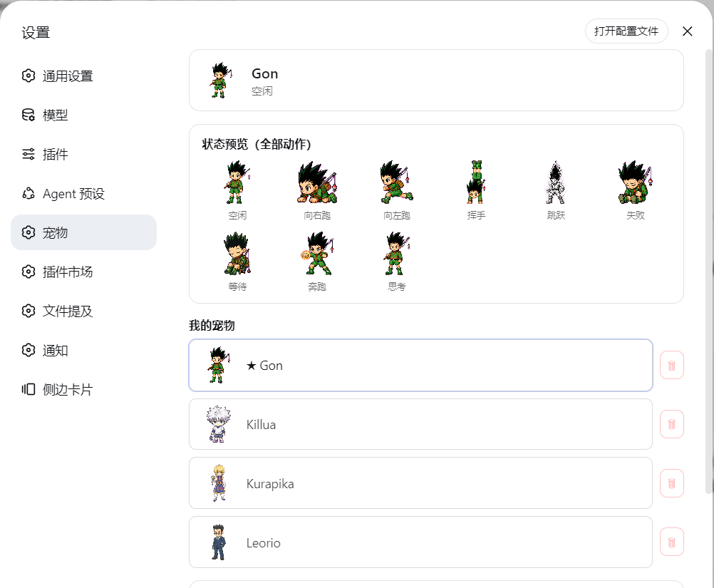Preview the 跳跃 jump sprite
Viewport: 714px width, 588px height.
(556, 182)
